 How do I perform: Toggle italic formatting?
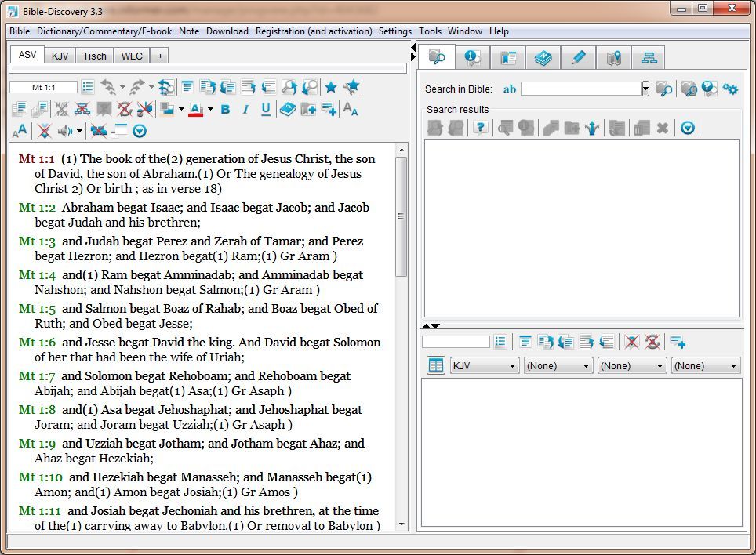point(245,110)
